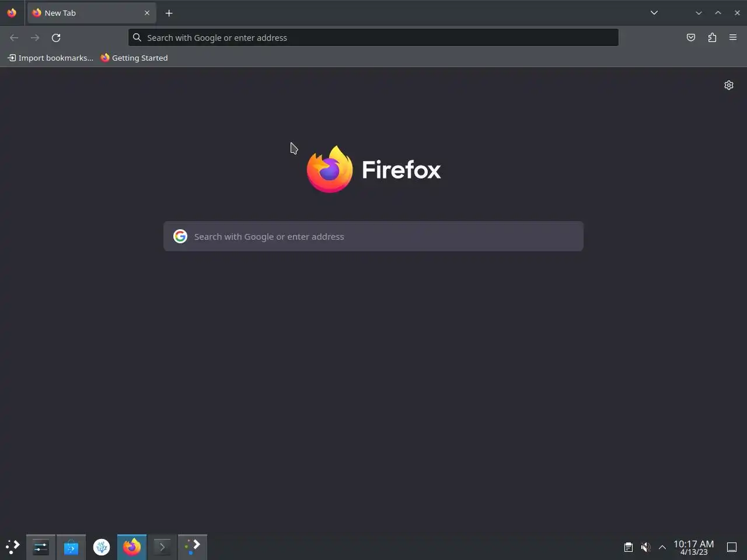Click the address bar search magnifier icon

pos(137,37)
